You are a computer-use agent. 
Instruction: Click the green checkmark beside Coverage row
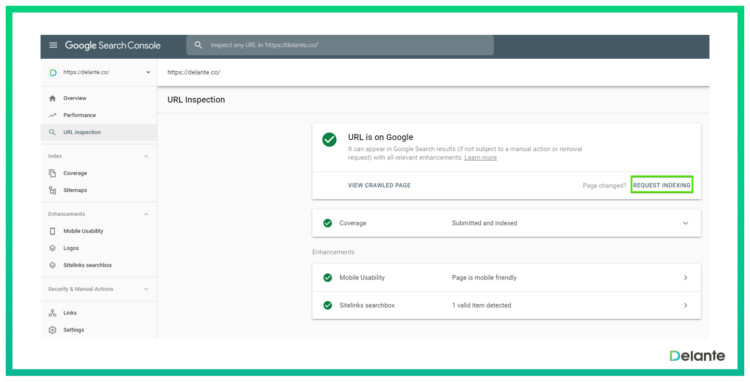328,223
